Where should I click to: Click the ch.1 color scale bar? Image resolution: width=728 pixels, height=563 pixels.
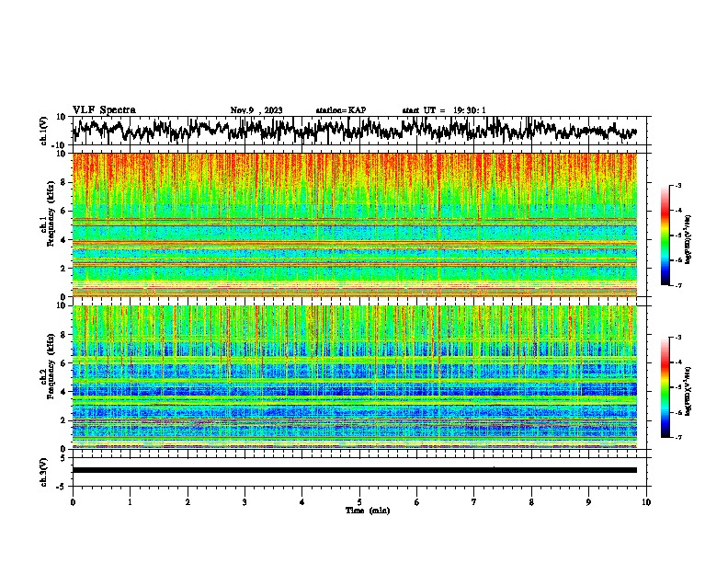pyautogui.click(x=665, y=236)
